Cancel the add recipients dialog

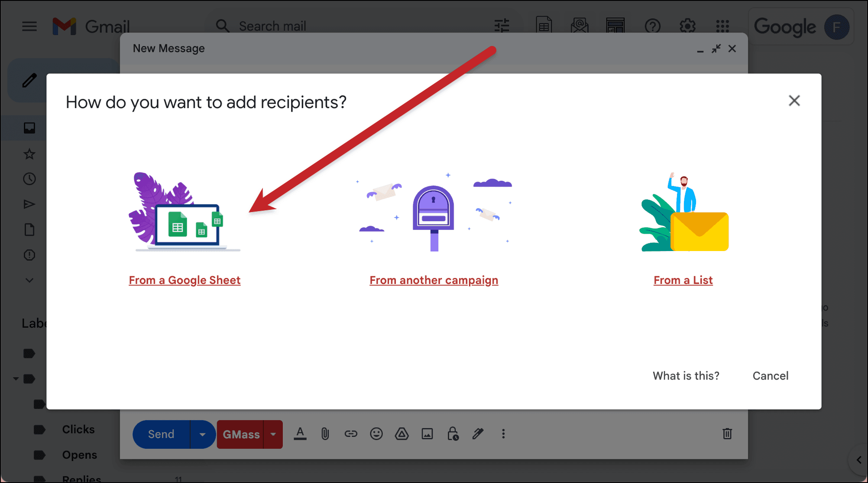(x=771, y=375)
